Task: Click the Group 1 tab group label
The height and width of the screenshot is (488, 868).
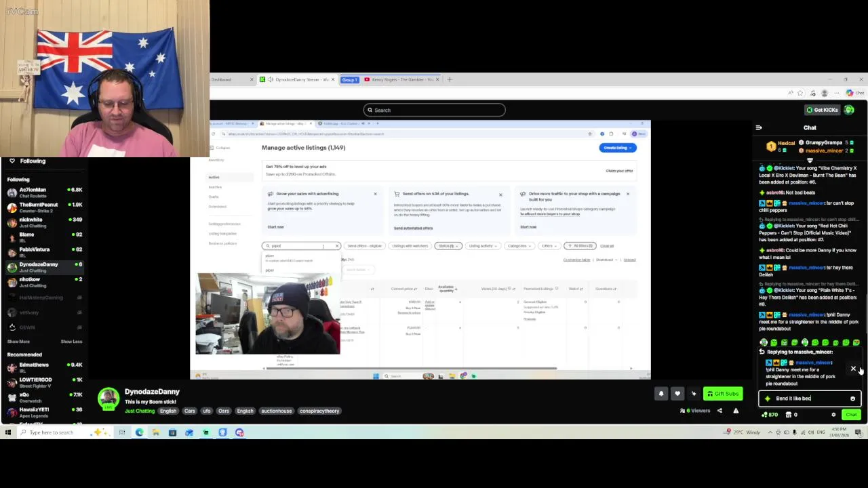Action: 349,80
